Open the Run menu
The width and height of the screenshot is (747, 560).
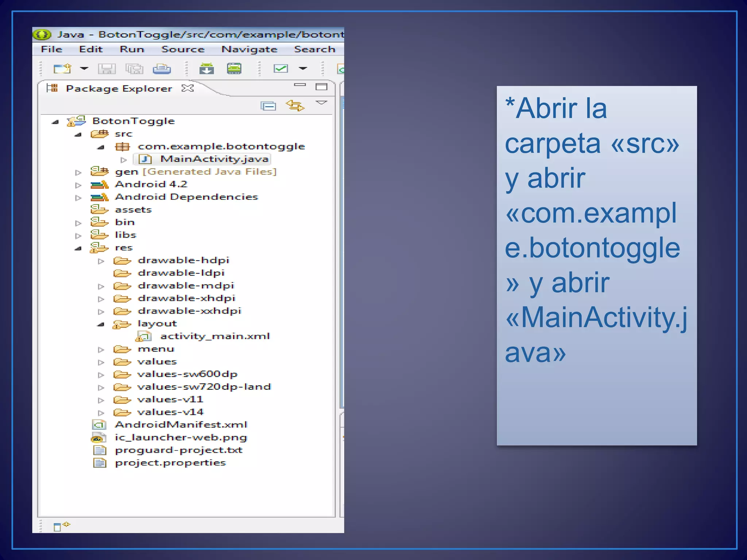[x=132, y=49]
